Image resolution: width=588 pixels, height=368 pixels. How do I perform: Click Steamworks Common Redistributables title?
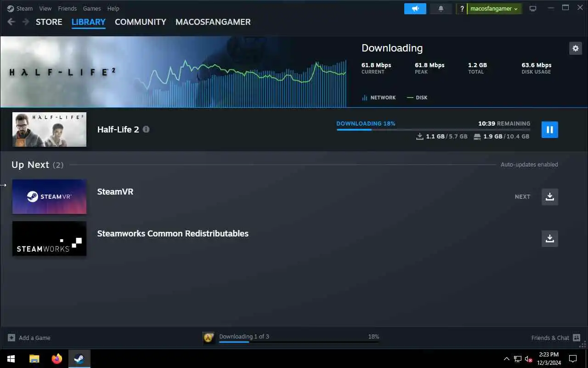click(173, 233)
